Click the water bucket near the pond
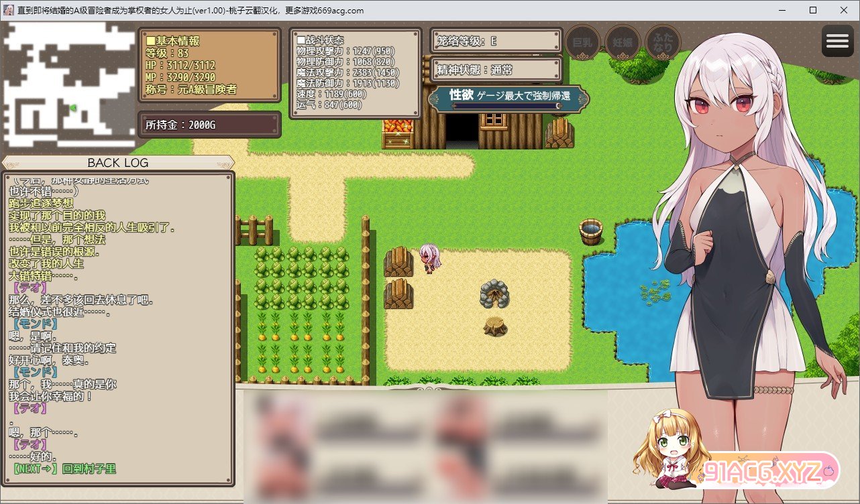Image resolution: width=860 pixels, height=504 pixels. pyautogui.click(x=590, y=232)
